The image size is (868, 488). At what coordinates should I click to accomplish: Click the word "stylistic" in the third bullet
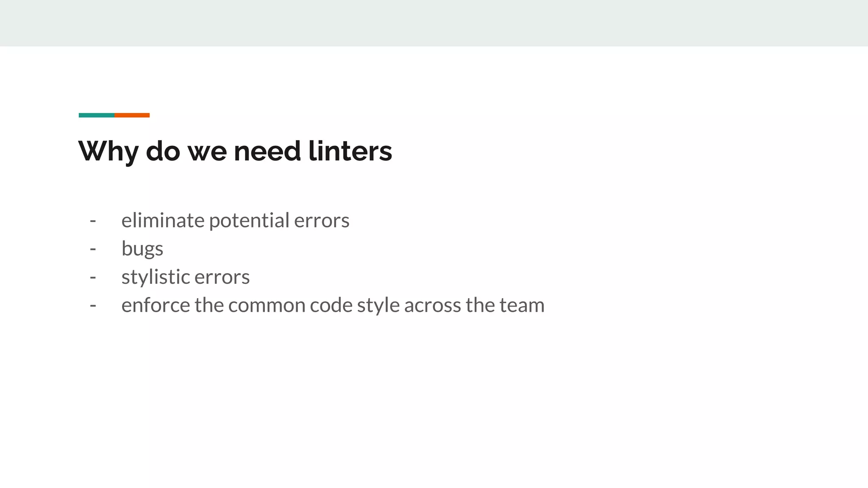(156, 277)
